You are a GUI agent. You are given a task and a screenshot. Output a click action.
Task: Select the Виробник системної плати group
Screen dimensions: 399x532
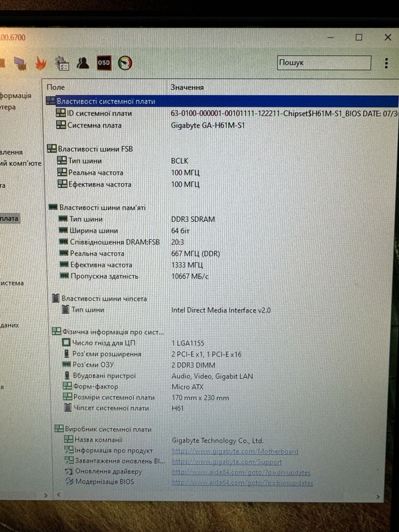tap(103, 429)
